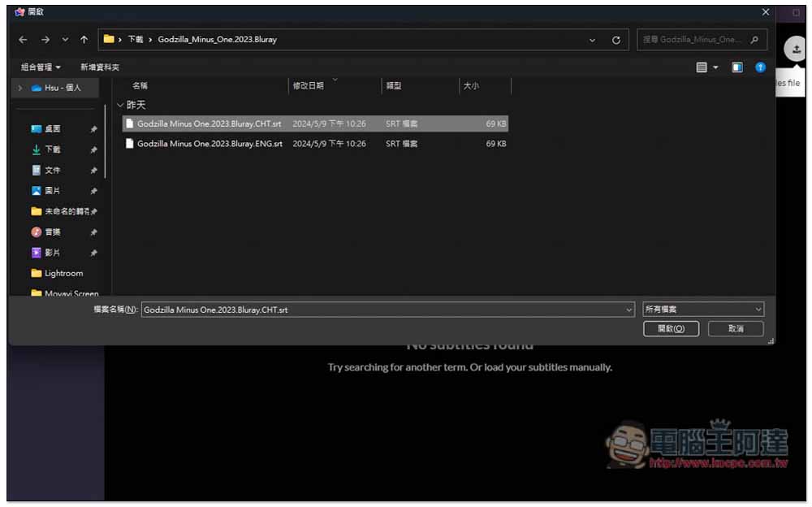Open 未命名的歸檔 folder in sidebar
This screenshot has height=507, width=812.
pyautogui.click(x=67, y=211)
